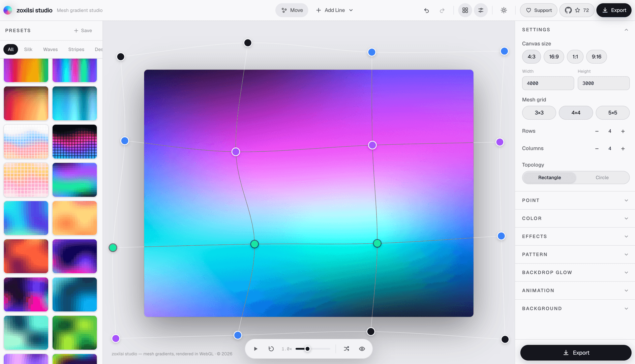The height and width of the screenshot is (364, 635).
Task: Reset animation with the loop icon
Action: [x=271, y=349]
